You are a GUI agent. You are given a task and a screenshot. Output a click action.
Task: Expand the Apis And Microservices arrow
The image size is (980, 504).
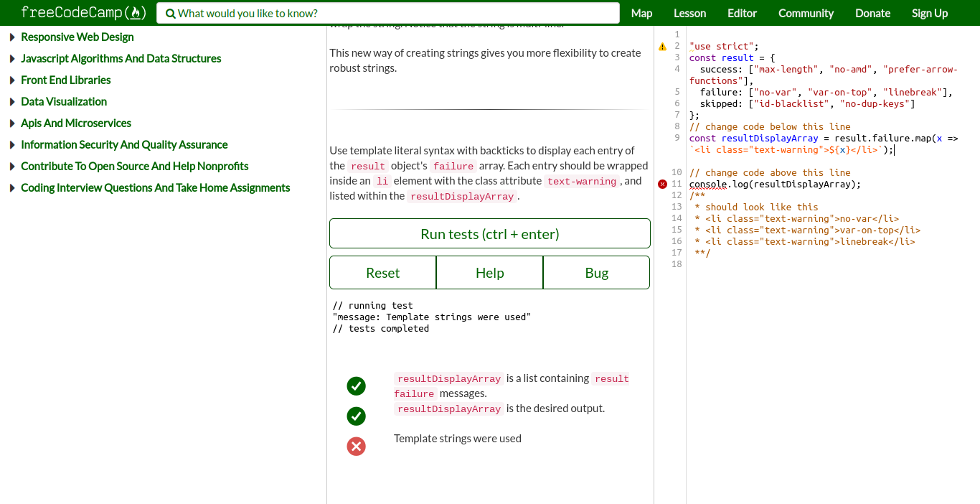click(x=12, y=123)
